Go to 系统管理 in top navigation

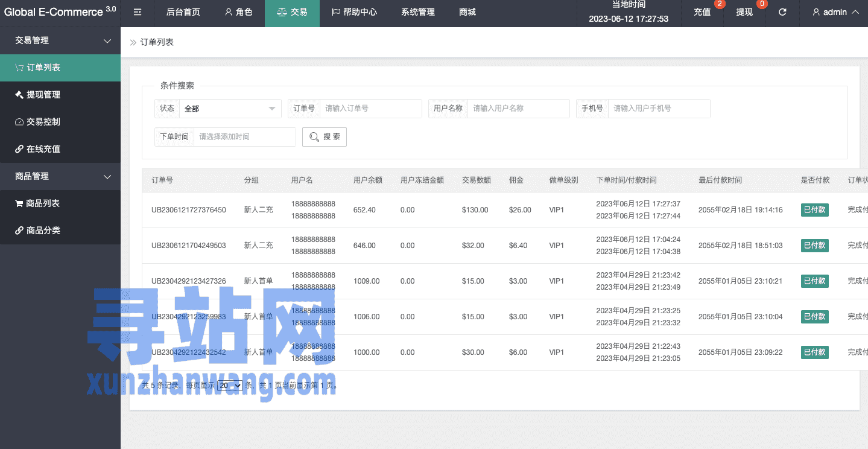(417, 12)
